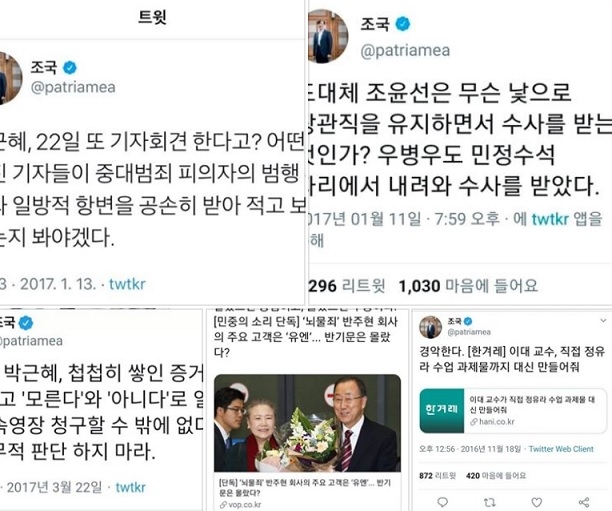Click verified badge in top-left tweet

(x=70, y=68)
